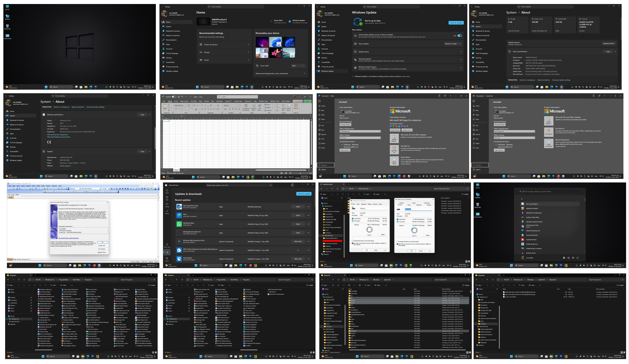
Task: Open About PowerPoint in the PowerPoint window
Action: coord(549,143)
